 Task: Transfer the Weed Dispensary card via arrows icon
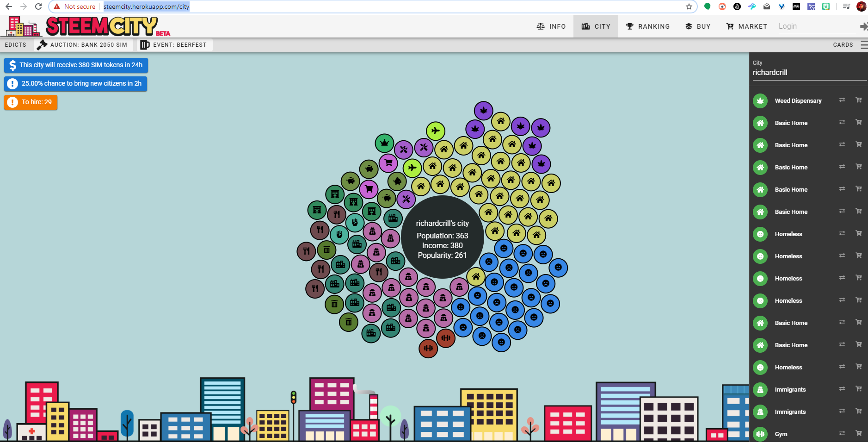point(842,100)
